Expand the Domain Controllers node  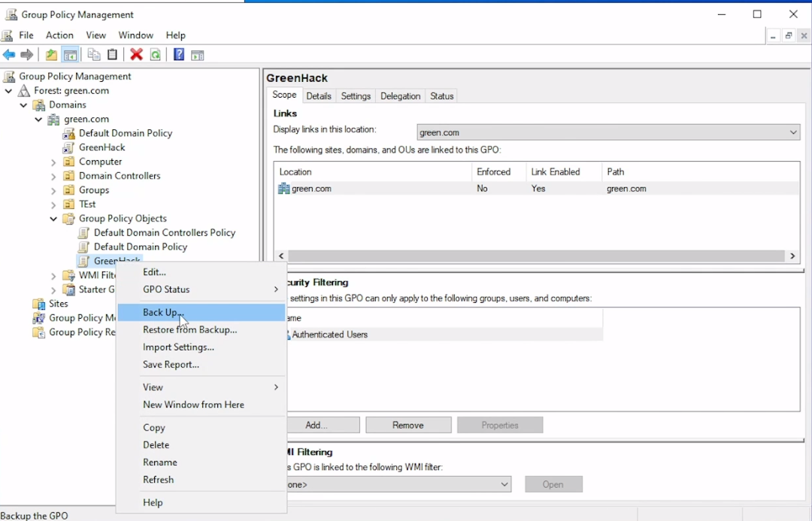coord(53,176)
